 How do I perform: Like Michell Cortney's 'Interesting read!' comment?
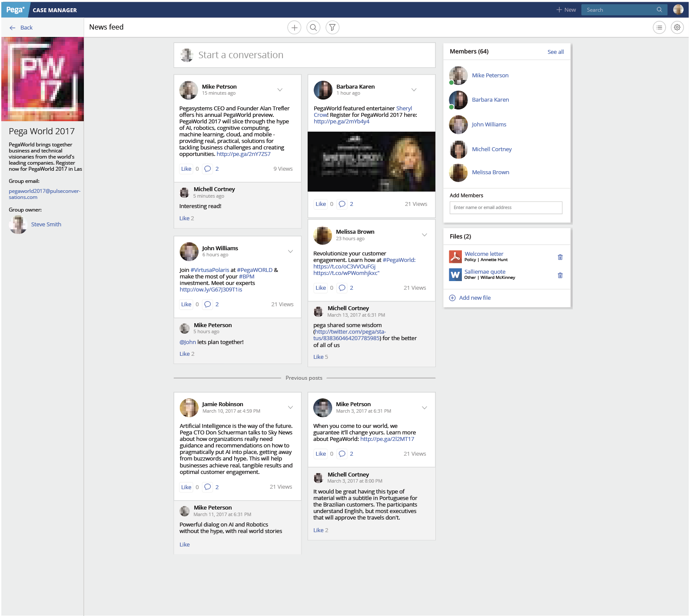[184, 219]
